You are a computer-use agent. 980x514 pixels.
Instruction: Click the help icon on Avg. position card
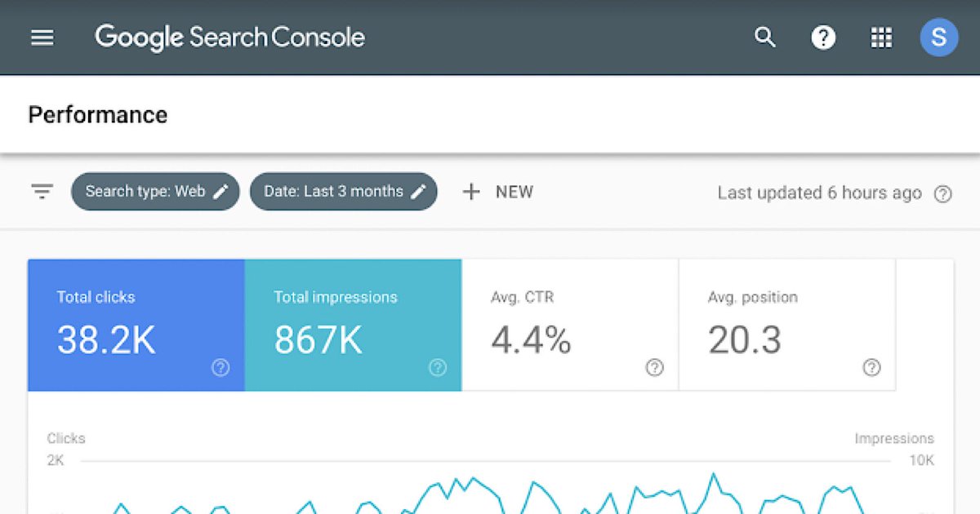click(x=871, y=367)
